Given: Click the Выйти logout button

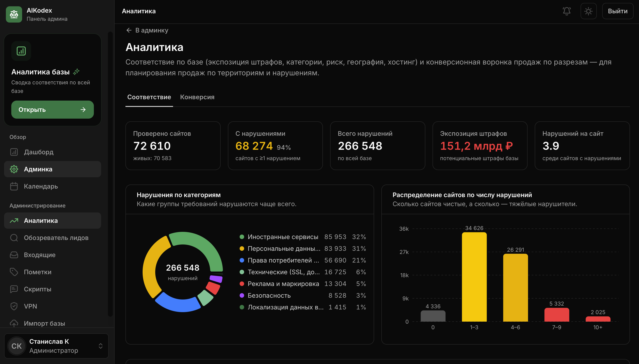Looking at the screenshot, I should pyautogui.click(x=618, y=11).
